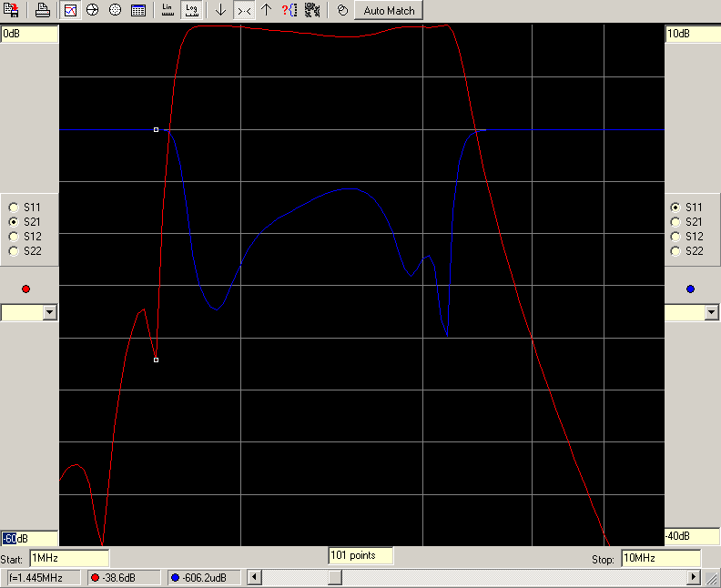Open the right trace dropdown
This screenshot has width=721, height=588.
coord(711,312)
